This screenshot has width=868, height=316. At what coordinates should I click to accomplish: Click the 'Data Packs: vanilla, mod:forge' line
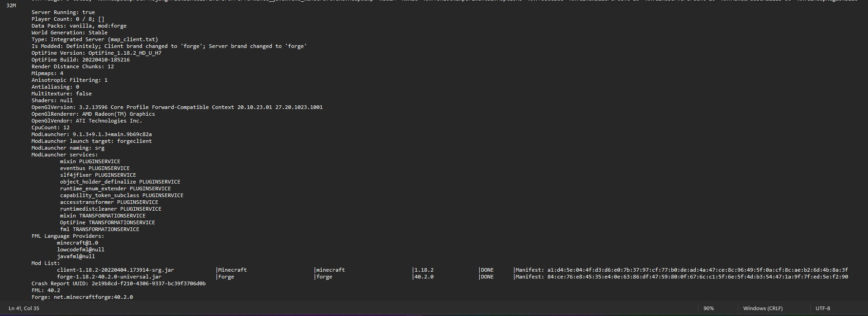click(x=79, y=26)
